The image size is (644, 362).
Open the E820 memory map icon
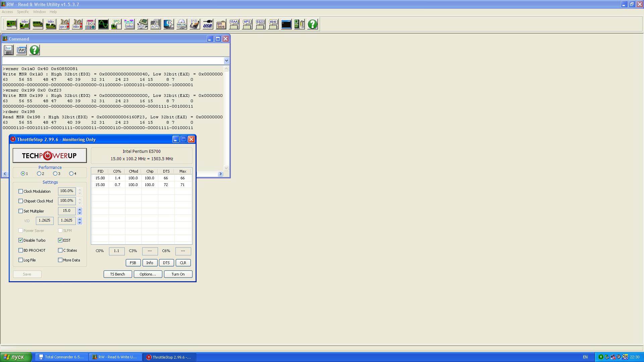(x=260, y=24)
